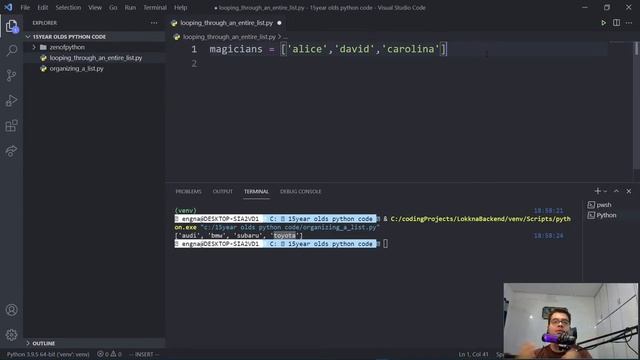
Task: Open the Run and Debug view
Action: click(x=11, y=100)
